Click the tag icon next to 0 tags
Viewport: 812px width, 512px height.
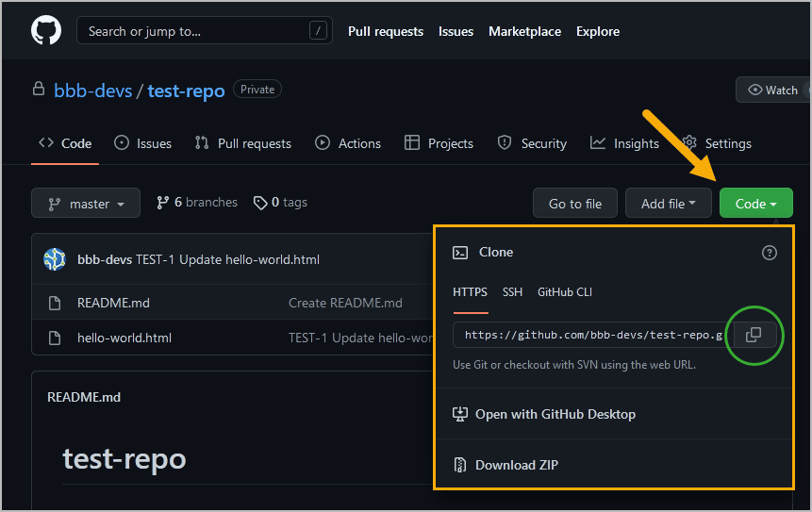tap(260, 203)
